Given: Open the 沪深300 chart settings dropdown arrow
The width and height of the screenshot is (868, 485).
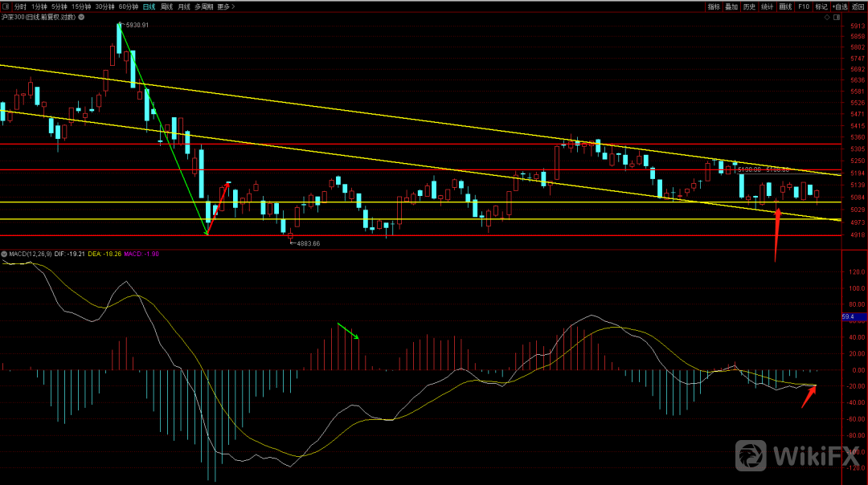Looking at the screenshot, I should coord(82,17).
